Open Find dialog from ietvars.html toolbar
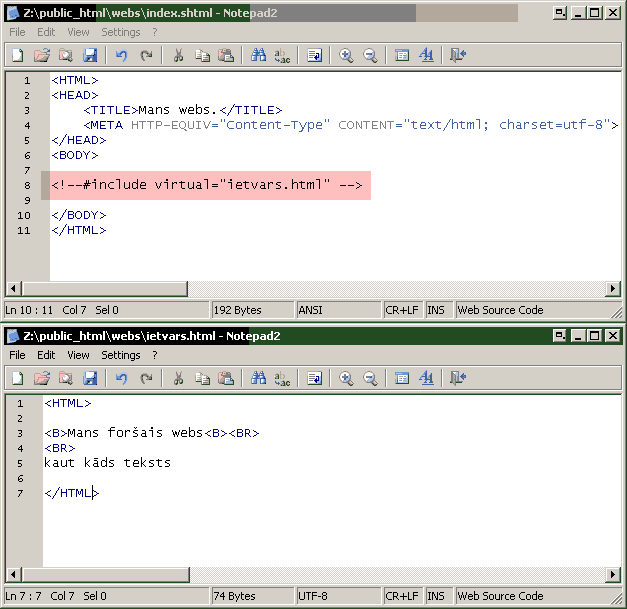 tap(258, 378)
